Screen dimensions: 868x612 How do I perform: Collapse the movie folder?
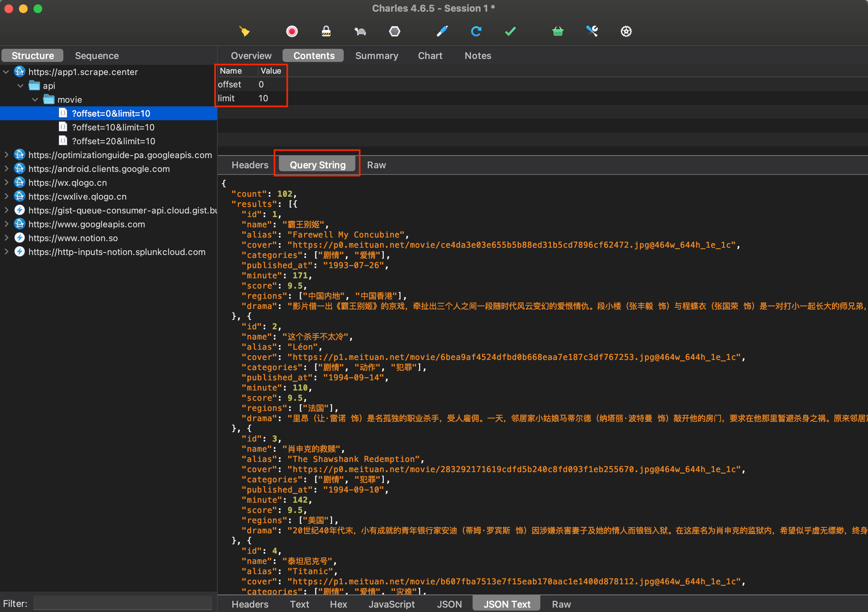[35, 99]
